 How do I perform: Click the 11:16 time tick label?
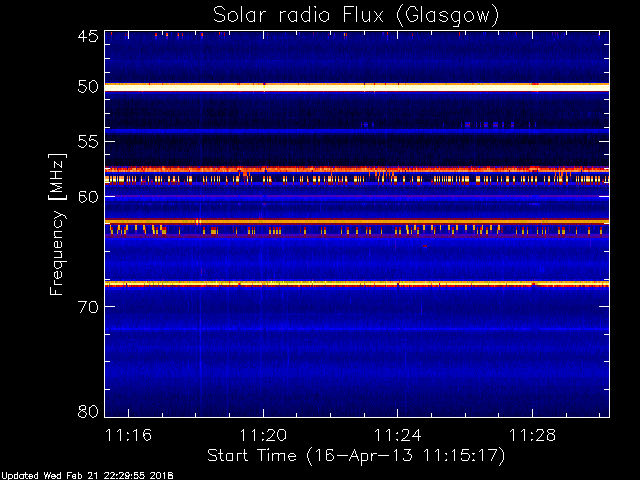[129, 435]
